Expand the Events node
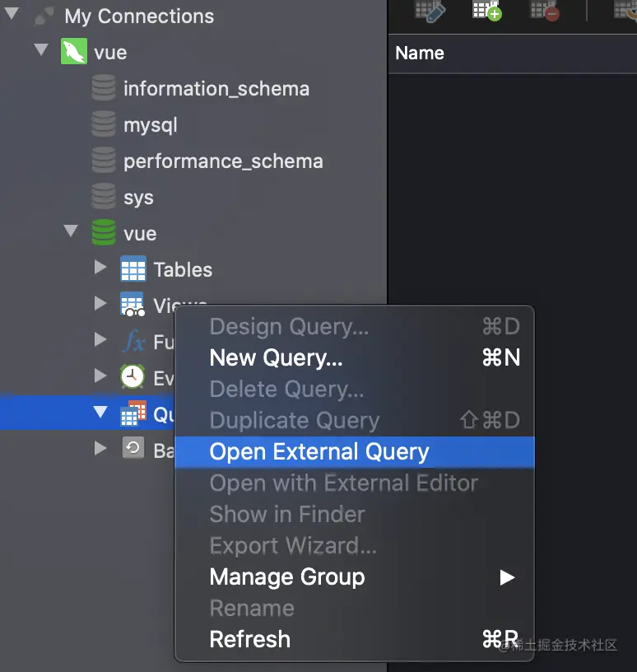 pyautogui.click(x=100, y=376)
